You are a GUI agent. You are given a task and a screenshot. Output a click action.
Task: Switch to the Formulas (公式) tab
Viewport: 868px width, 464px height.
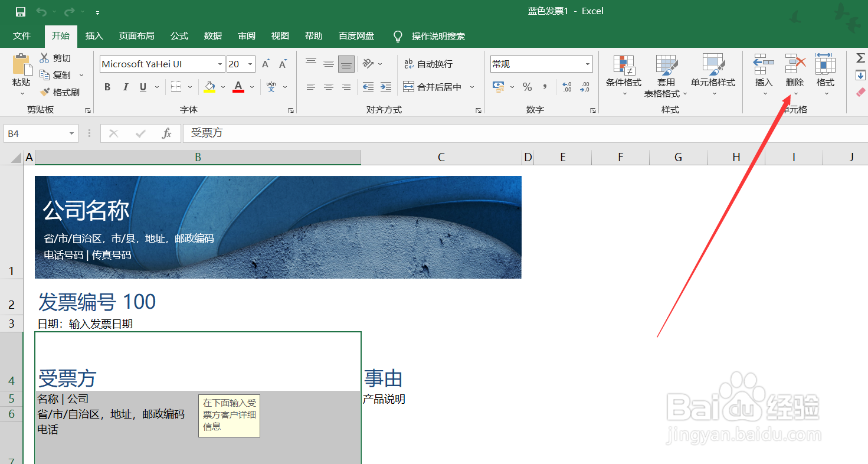[179, 36]
